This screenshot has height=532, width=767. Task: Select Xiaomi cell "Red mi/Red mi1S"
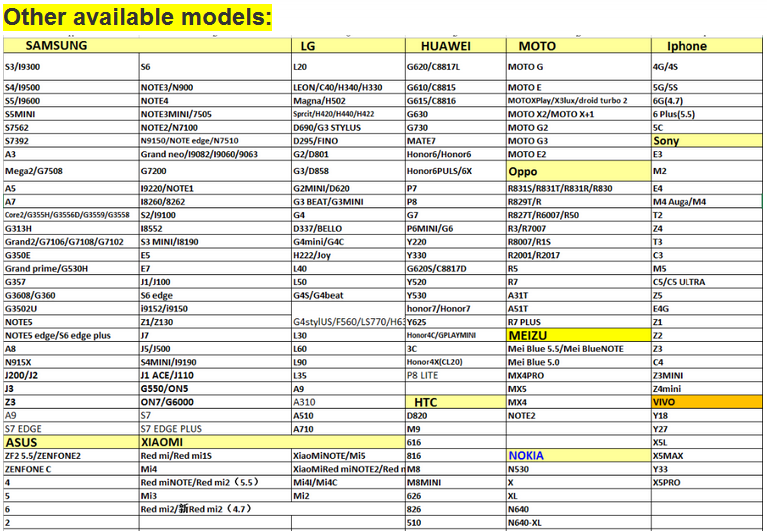(215, 456)
